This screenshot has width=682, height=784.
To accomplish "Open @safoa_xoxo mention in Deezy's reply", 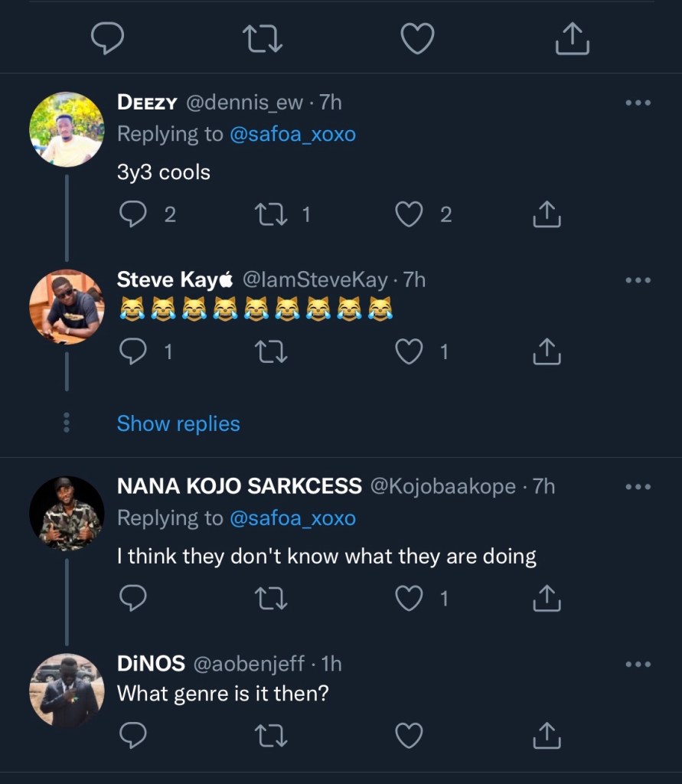I will (x=292, y=134).
